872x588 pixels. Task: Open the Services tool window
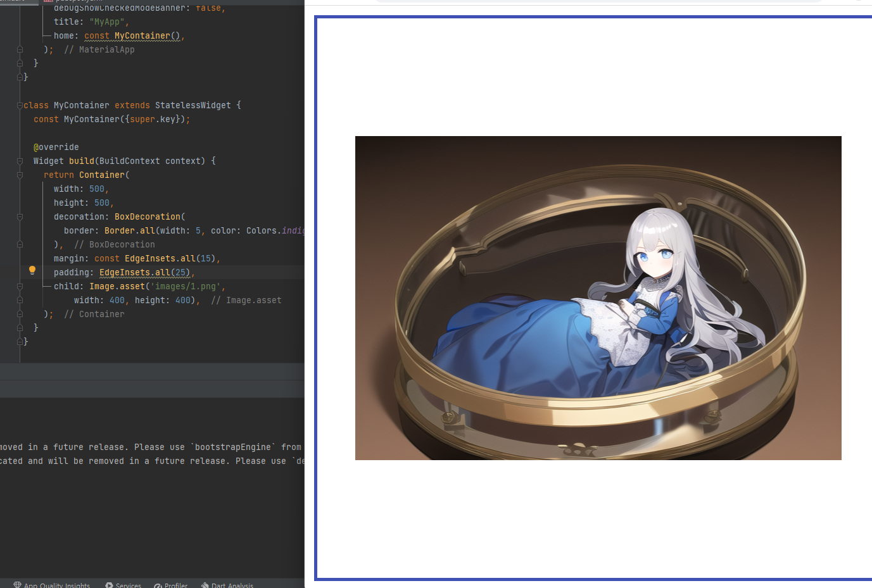coord(123,585)
